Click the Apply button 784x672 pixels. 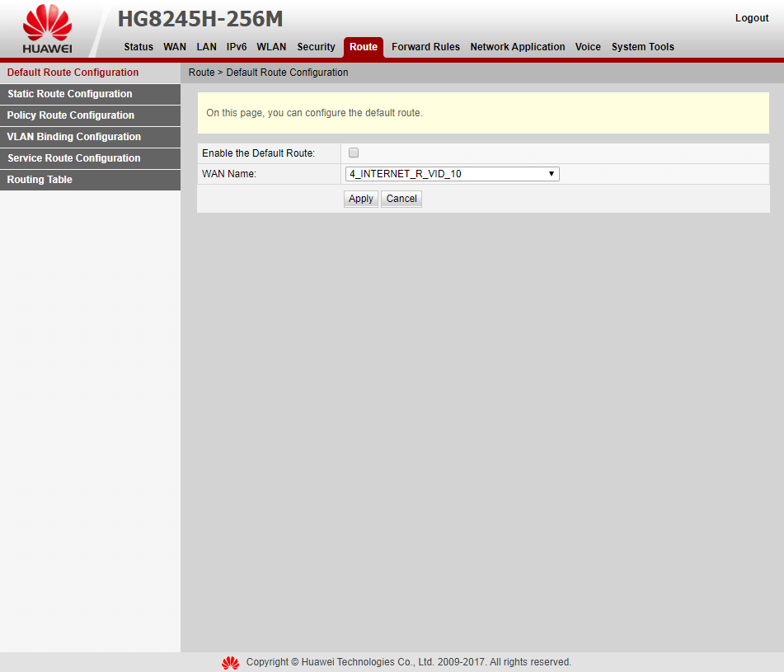coord(360,198)
